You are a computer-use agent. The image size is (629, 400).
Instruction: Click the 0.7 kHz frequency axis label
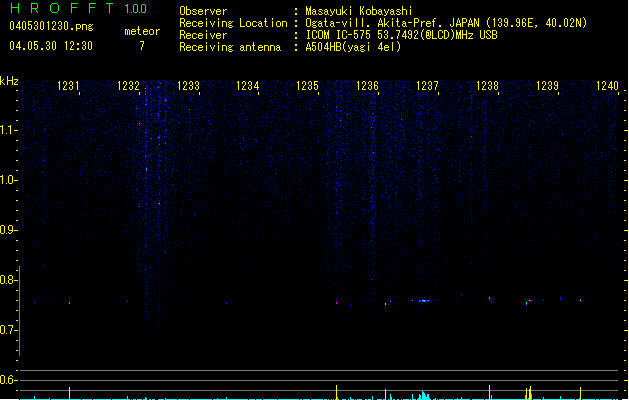tap(8, 330)
